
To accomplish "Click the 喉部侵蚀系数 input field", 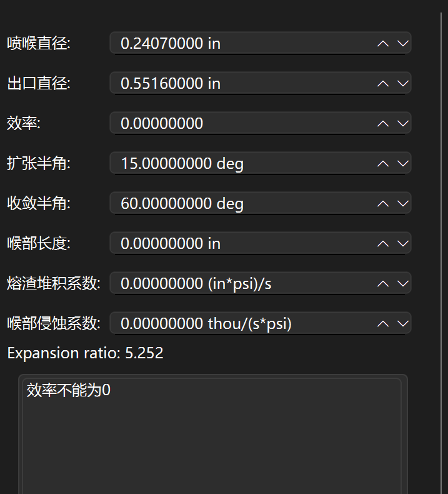I will tap(261, 323).
